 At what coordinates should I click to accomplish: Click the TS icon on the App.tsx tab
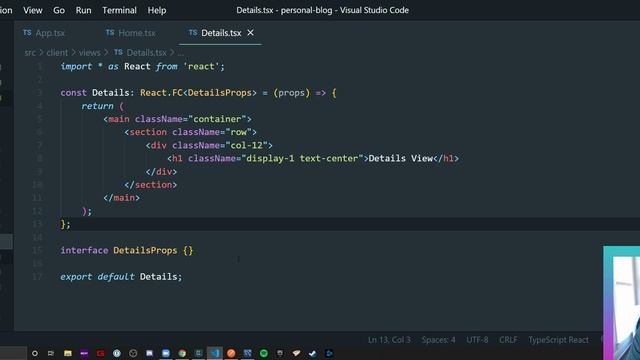click(27, 33)
